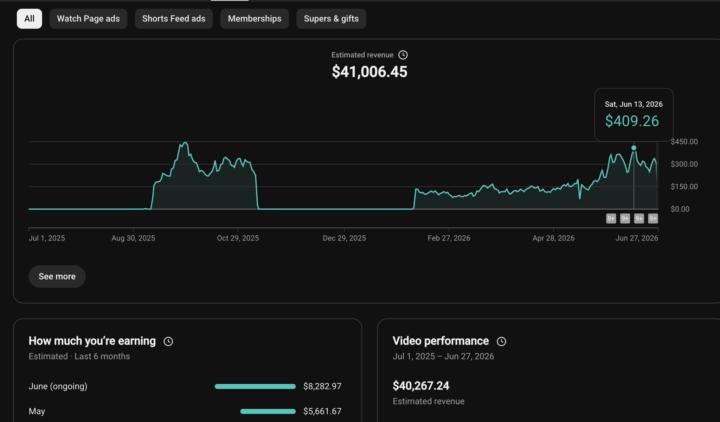Select the All revenue filter chip
The width and height of the screenshot is (720, 422).
(29, 19)
